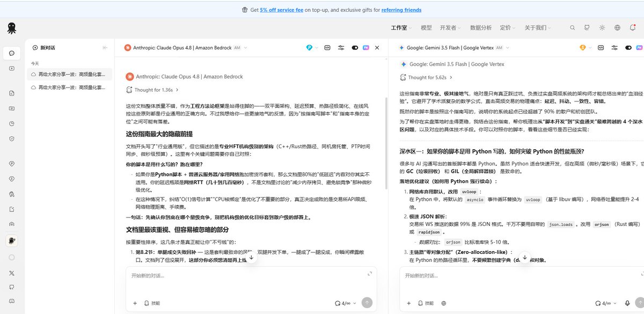Send message in Claude input box

(x=367, y=303)
